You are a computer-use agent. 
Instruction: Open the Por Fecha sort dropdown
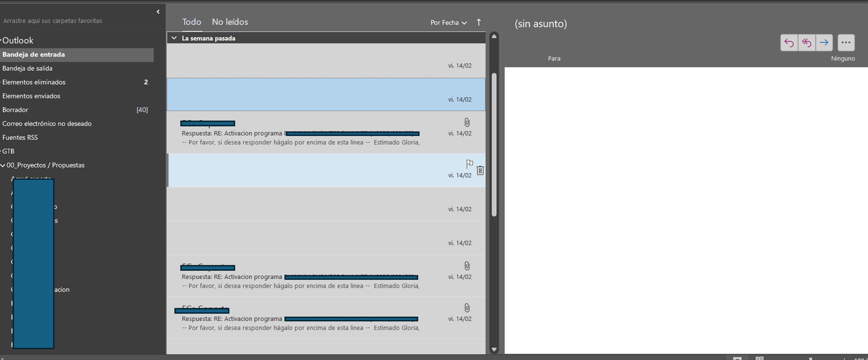pyautogui.click(x=448, y=22)
